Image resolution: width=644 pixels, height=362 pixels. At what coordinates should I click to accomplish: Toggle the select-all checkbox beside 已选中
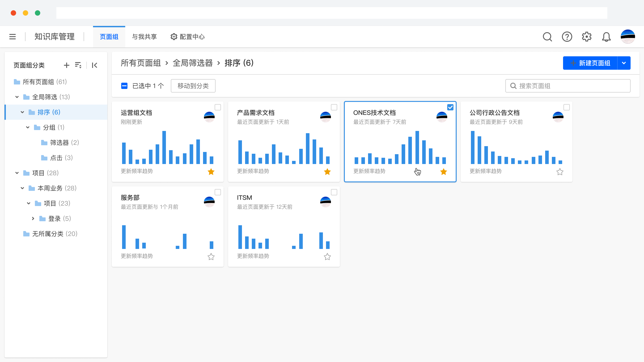[124, 86]
